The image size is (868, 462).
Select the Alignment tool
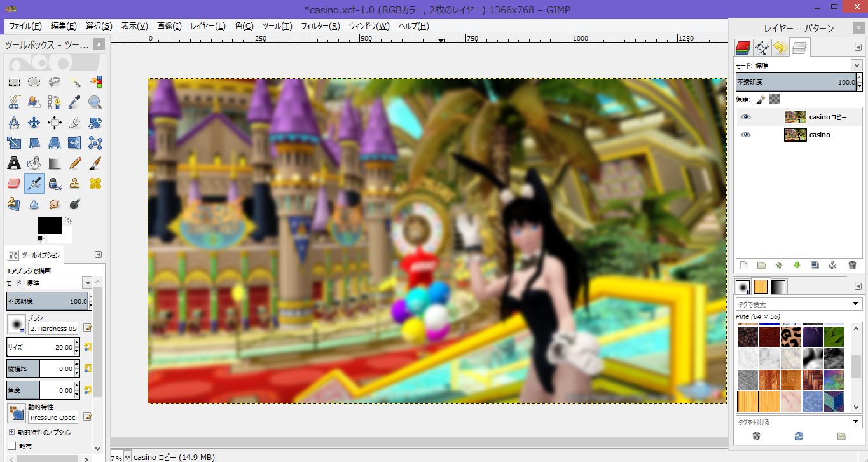coord(55,122)
